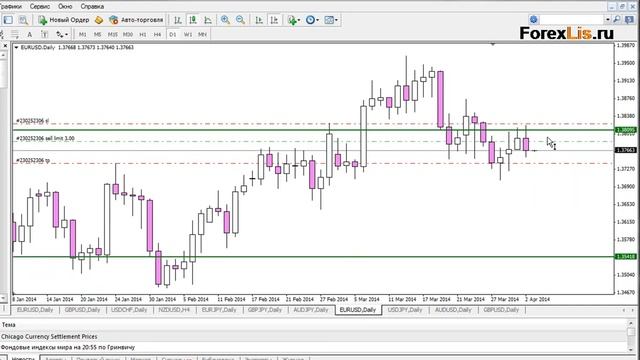The height and width of the screenshot is (360, 640).
Task: Open the Сервис menu
Action: 40,6
